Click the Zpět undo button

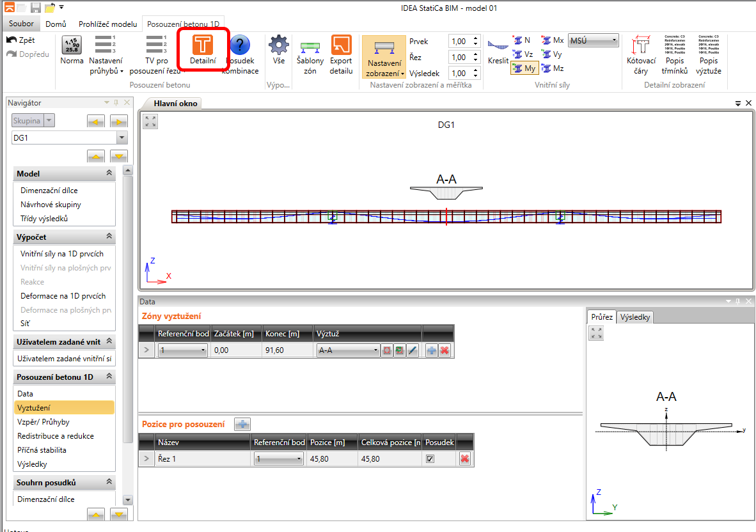(x=22, y=40)
